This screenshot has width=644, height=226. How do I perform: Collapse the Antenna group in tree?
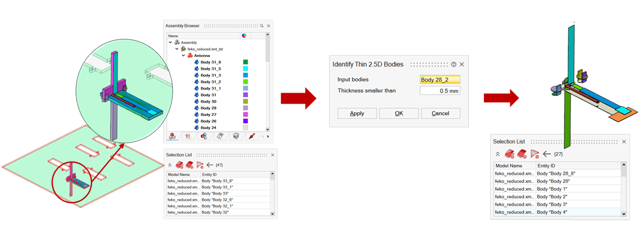(x=184, y=56)
